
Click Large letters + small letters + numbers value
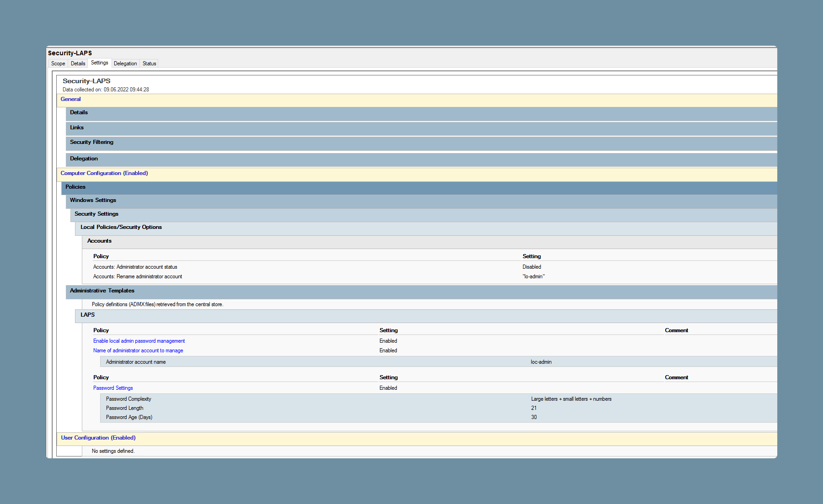click(571, 399)
